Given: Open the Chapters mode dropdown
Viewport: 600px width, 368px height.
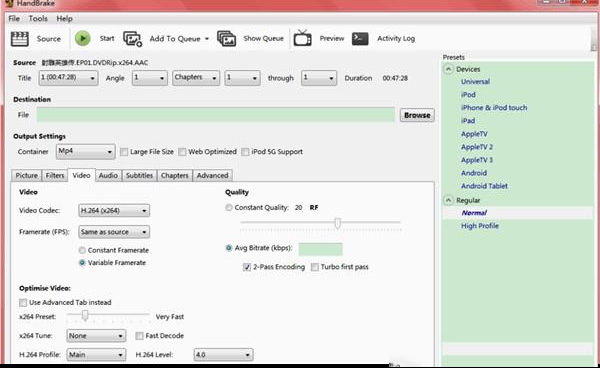Looking at the screenshot, I should (196, 78).
